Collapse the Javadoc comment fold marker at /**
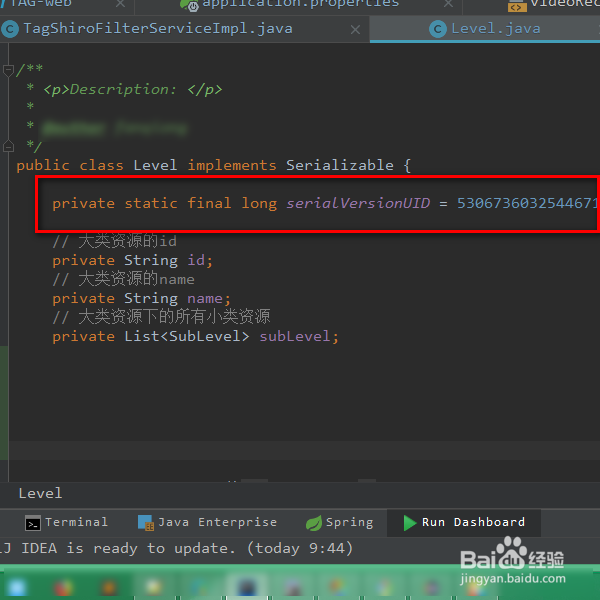 tap(8, 70)
